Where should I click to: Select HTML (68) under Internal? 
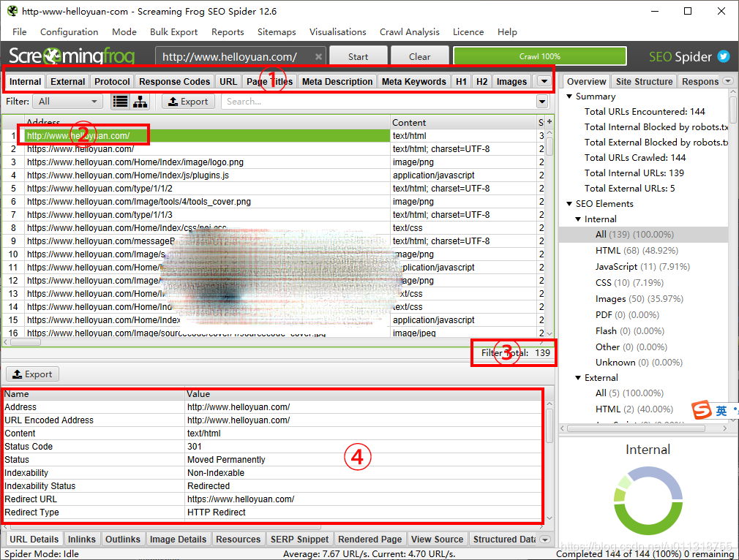pos(637,251)
